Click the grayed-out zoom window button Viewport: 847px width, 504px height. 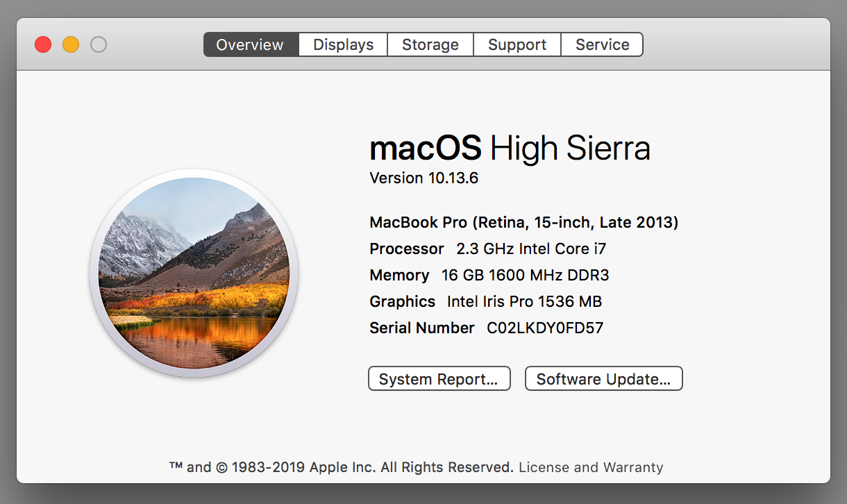coord(99,44)
